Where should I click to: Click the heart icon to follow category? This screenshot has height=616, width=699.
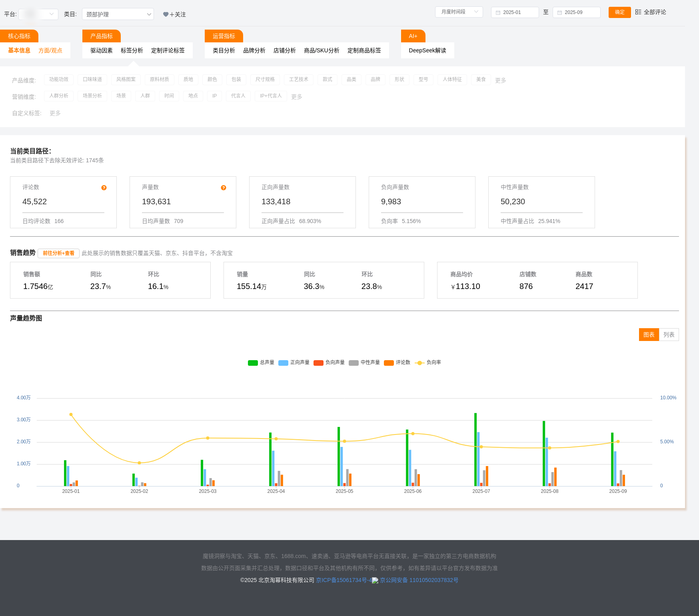(166, 14)
